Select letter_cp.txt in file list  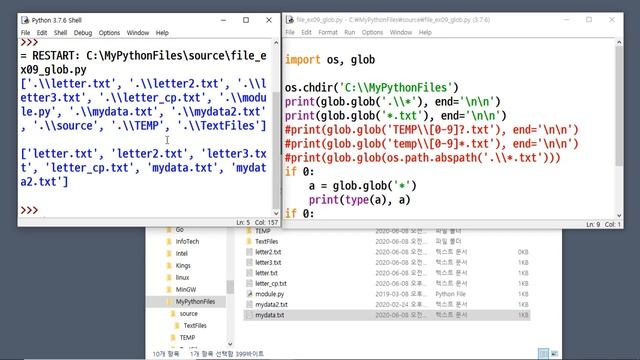pos(271,283)
